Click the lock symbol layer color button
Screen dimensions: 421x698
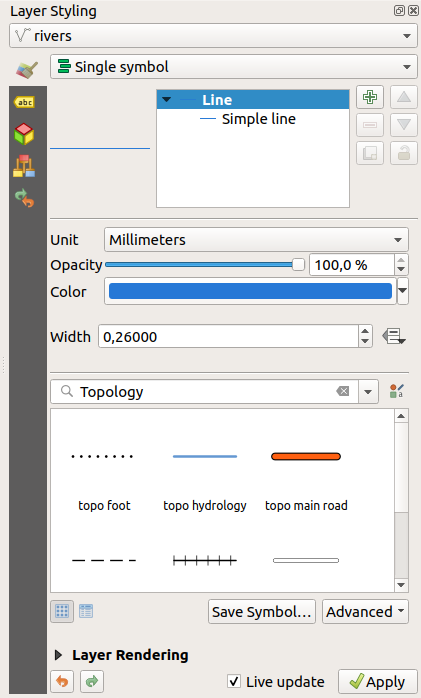404,153
